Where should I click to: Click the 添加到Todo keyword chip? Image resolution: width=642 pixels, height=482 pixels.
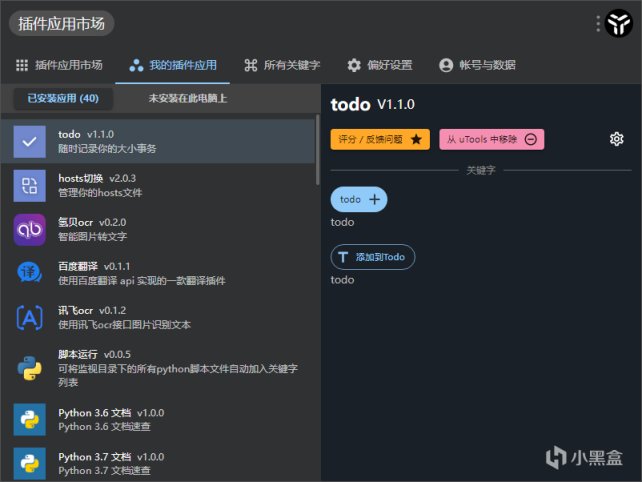(373, 257)
